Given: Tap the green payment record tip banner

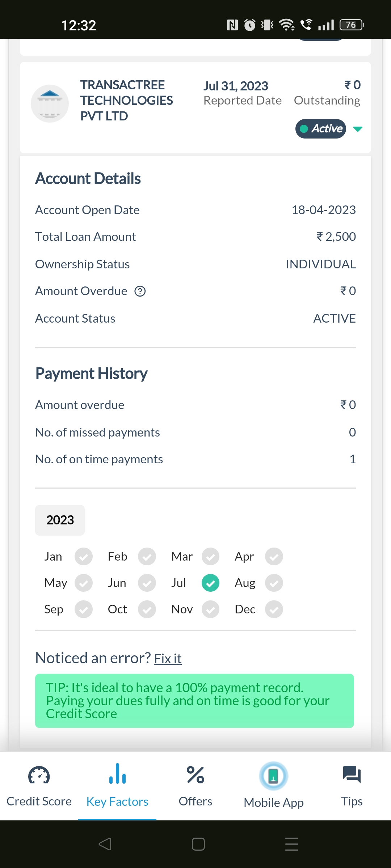Looking at the screenshot, I should pyautogui.click(x=194, y=701).
